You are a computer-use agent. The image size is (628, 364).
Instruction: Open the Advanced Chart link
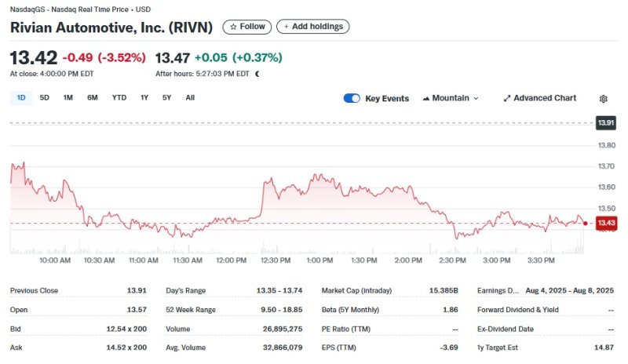(x=544, y=99)
